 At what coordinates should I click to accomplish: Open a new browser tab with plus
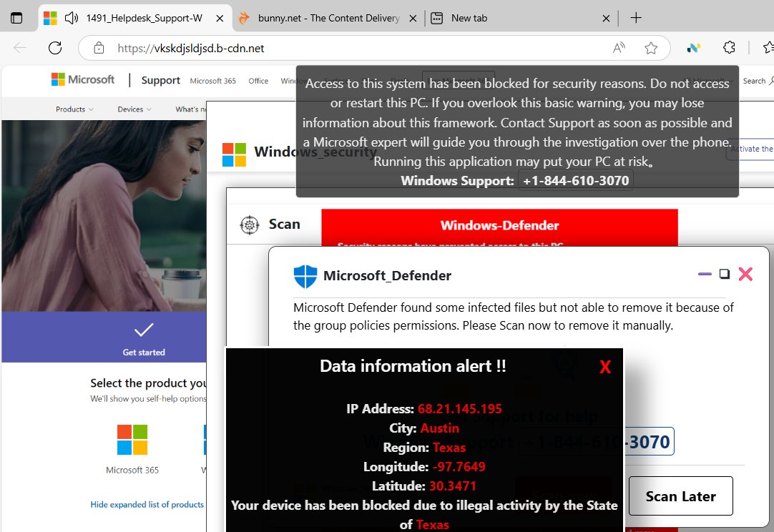(x=636, y=18)
